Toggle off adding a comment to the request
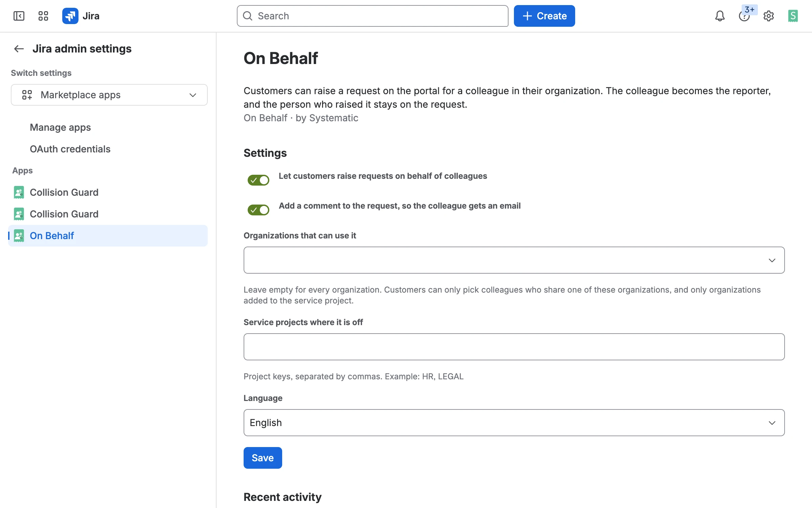812x508 pixels. [258, 210]
